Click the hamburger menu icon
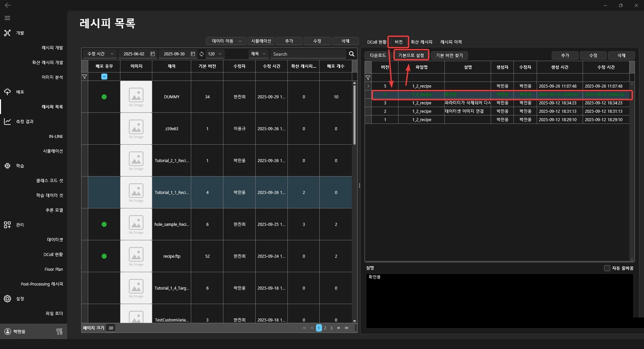The height and width of the screenshot is (349, 644). (7, 18)
